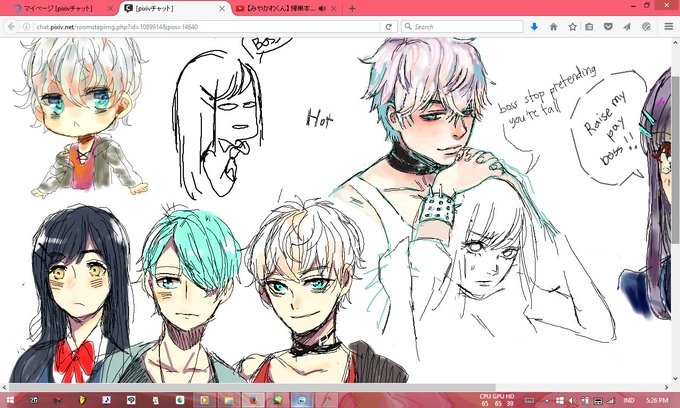
Task: Open the volume speaker tray icon
Action: (572, 400)
